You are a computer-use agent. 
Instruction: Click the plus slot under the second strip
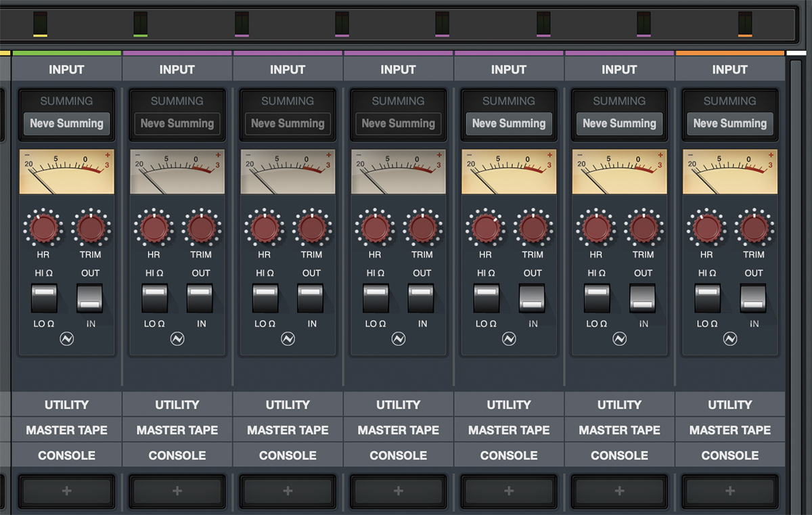pyautogui.click(x=177, y=491)
